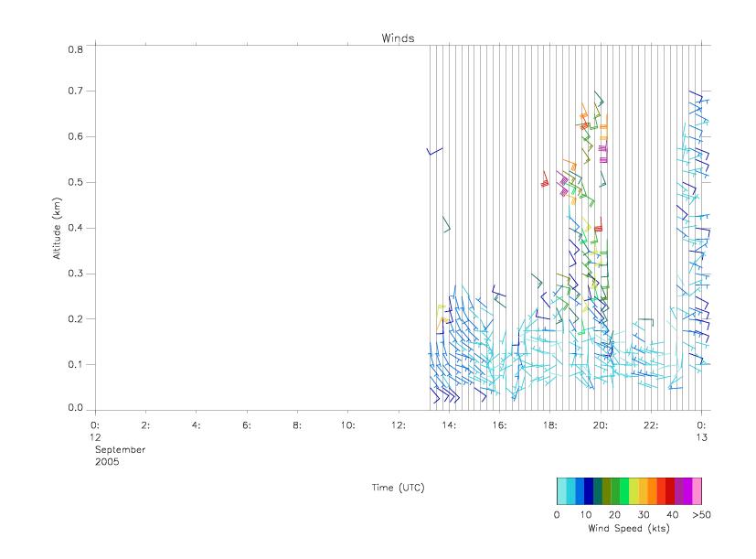Click the "40" wind speed legend label
Viewport: 756px width, 559px height.
672,514
